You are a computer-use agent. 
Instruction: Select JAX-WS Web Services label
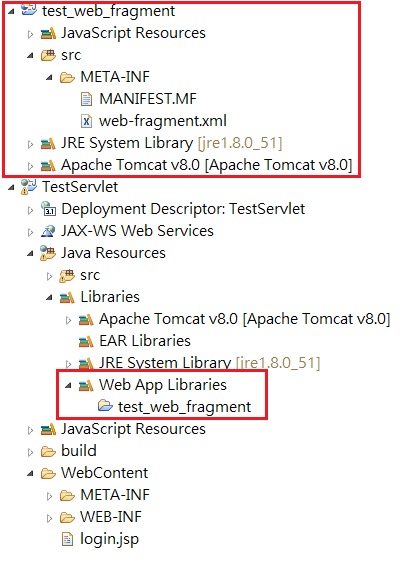pos(137,231)
